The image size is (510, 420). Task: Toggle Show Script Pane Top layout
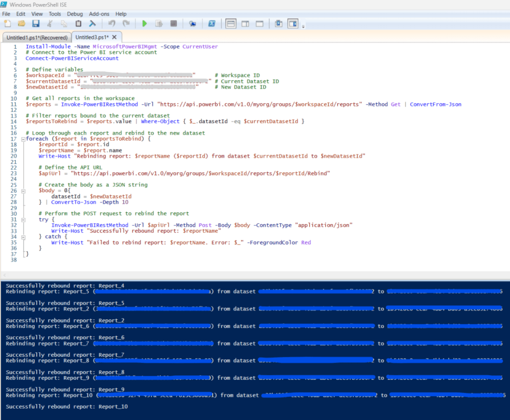point(231,23)
